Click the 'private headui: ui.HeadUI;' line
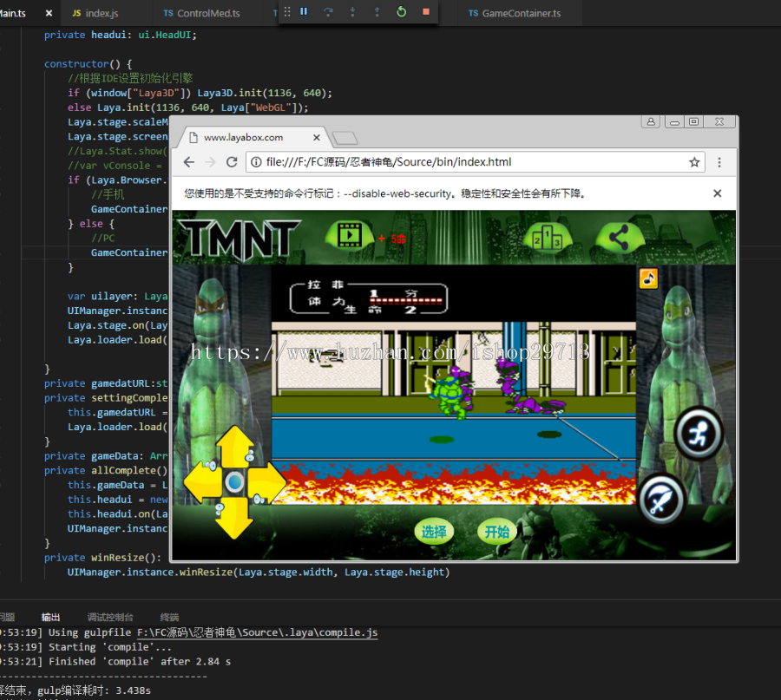Image resolution: width=781 pixels, height=700 pixels. click(120, 36)
